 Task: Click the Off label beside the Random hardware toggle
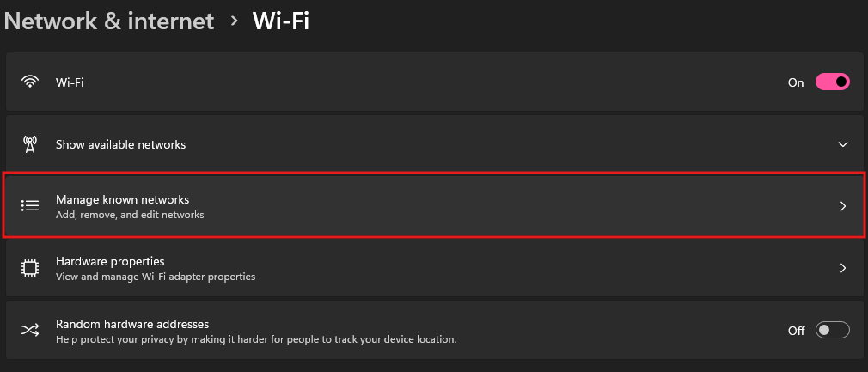[796, 331]
